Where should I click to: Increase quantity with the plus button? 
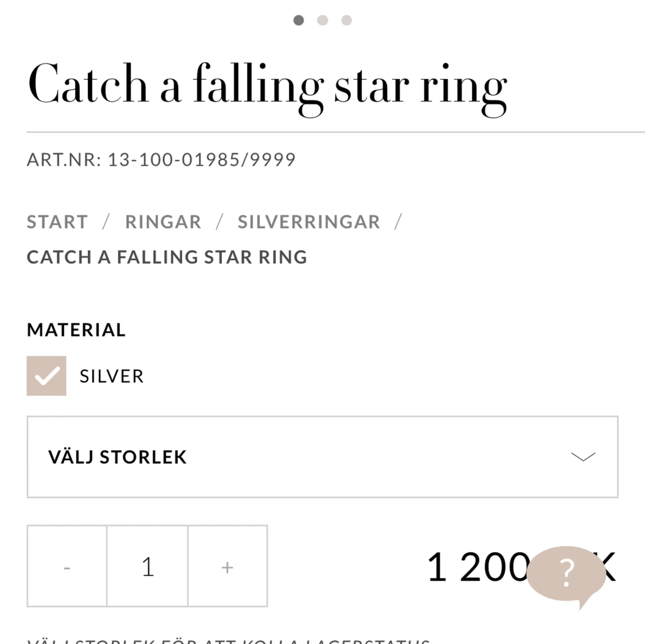tap(228, 566)
